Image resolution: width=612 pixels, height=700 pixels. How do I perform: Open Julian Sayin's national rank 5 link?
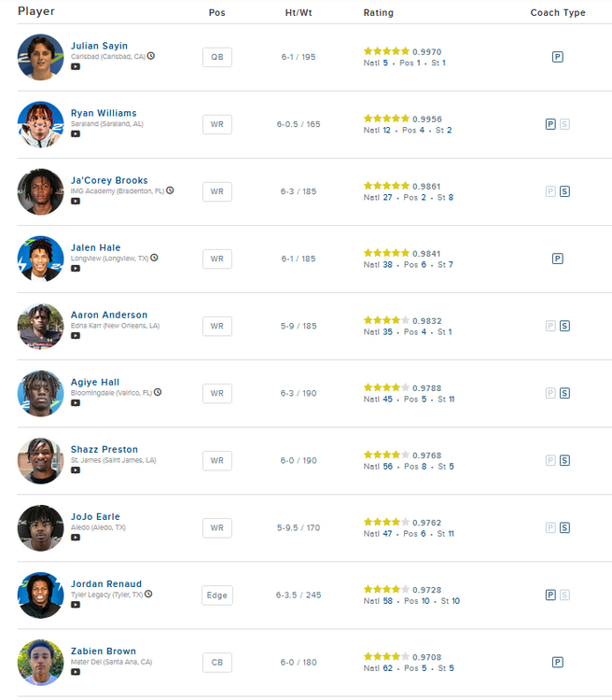click(385, 63)
